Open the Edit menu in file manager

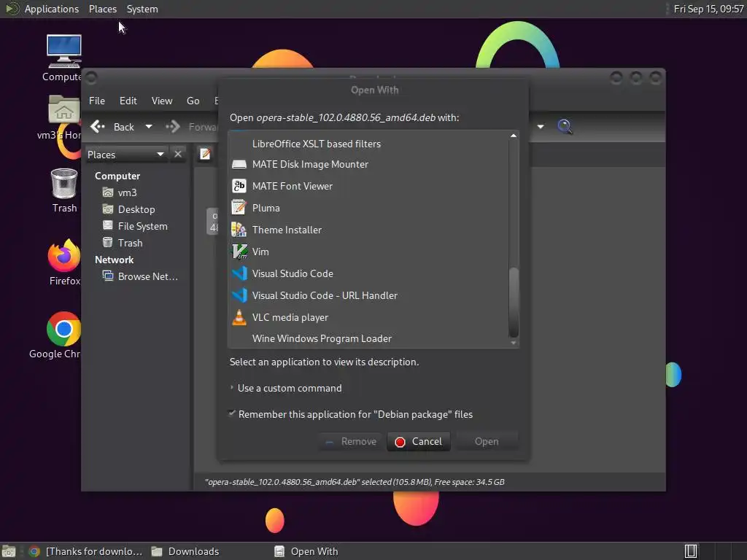click(128, 101)
